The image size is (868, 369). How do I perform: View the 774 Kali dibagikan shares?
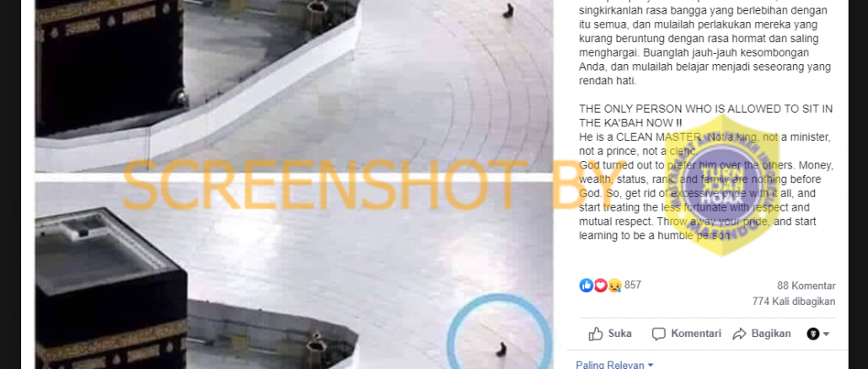pos(793,302)
